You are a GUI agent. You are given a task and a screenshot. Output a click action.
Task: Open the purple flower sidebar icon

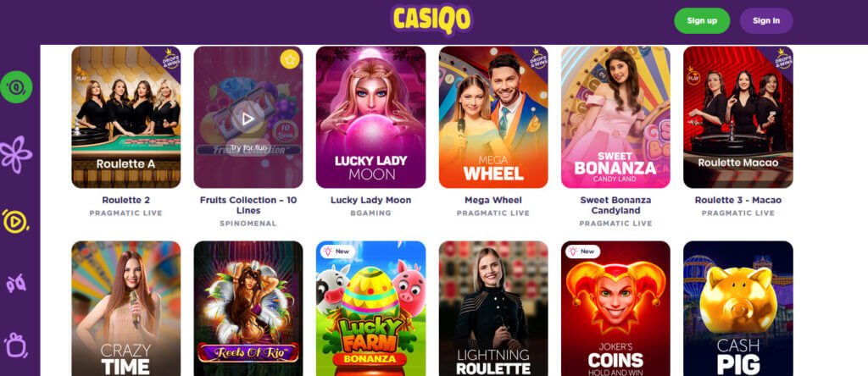click(x=15, y=154)
